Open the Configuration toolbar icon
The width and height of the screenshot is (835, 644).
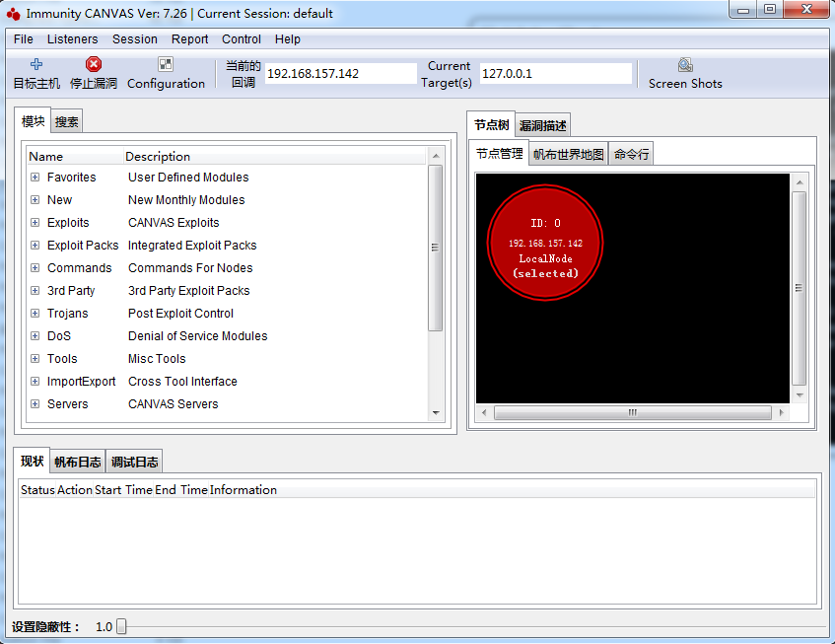pos(166,64)
